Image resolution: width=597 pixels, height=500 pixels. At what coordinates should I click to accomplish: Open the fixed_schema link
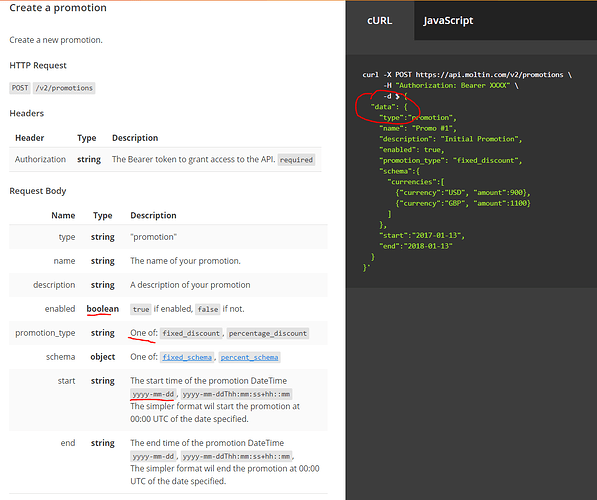click(187, 357)
